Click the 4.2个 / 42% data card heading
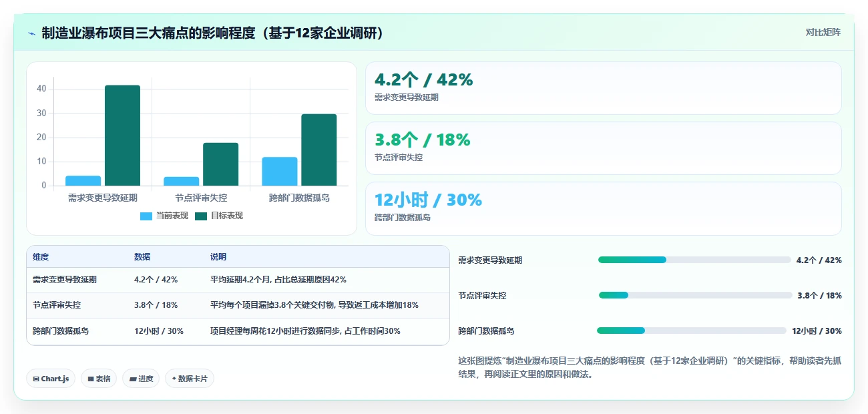The height and width of the screenshot is (414, 868). pyautogui.click(x=423, y=79)
